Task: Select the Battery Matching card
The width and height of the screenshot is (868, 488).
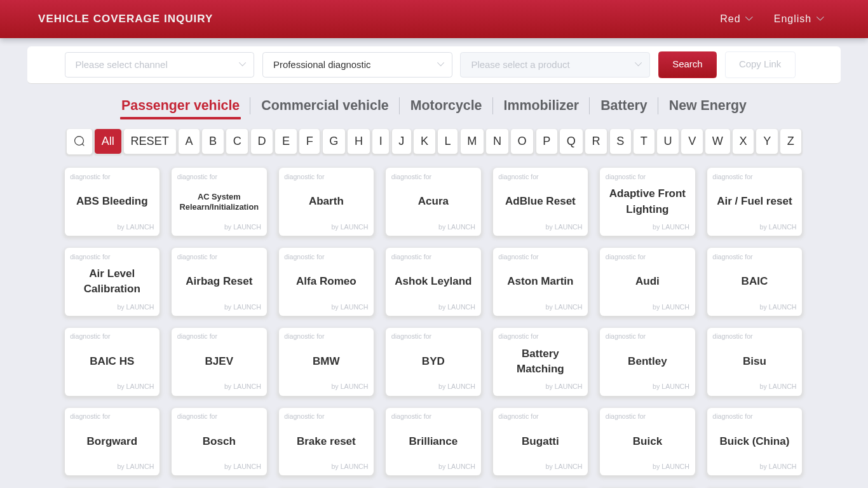Action: [x=540, y=362]
